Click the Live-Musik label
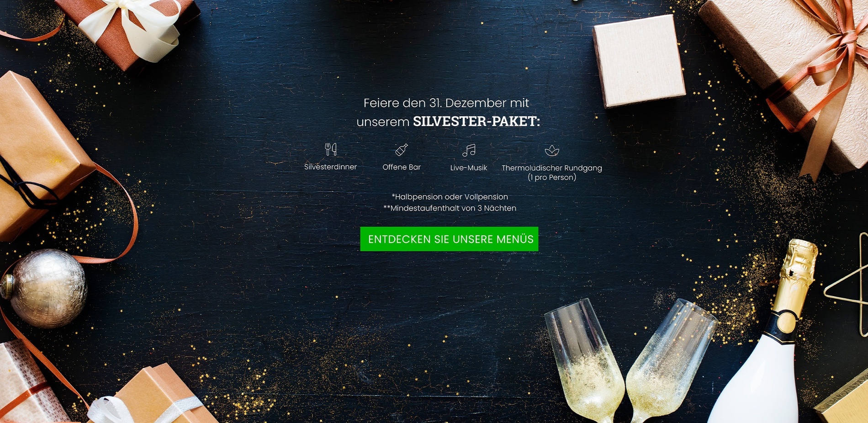868x423 pixels. click(469, 168)
